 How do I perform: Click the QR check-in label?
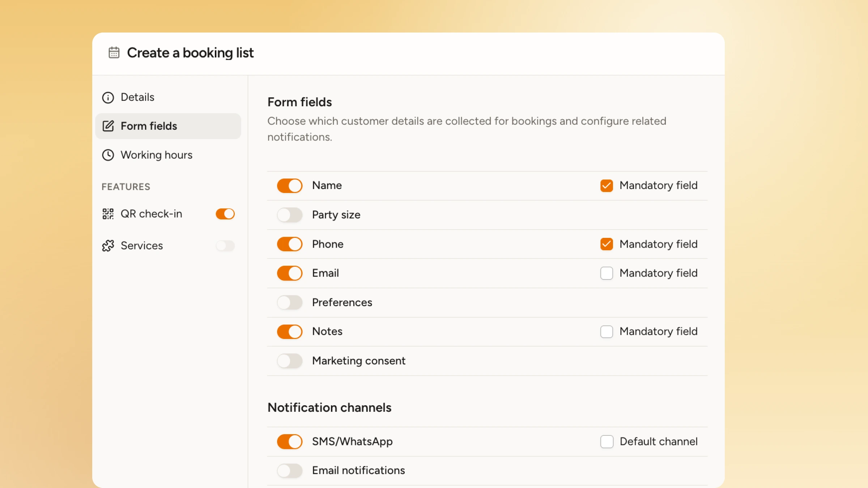click(x=151, y=214)
